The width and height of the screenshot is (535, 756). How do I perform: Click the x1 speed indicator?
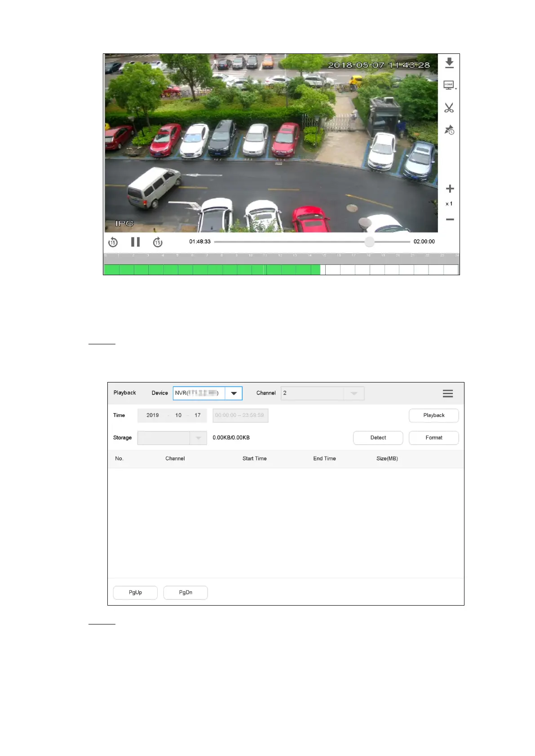(449, 204)
